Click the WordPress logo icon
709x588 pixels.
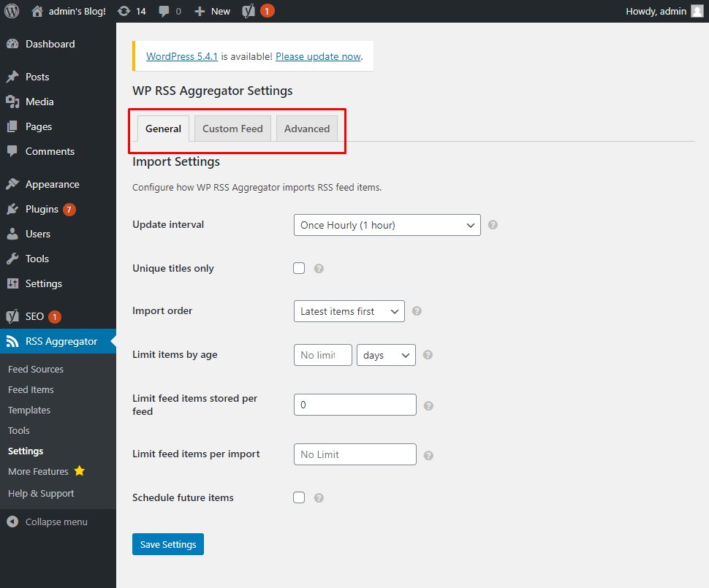pyautogui.click(x=12, y=11)
